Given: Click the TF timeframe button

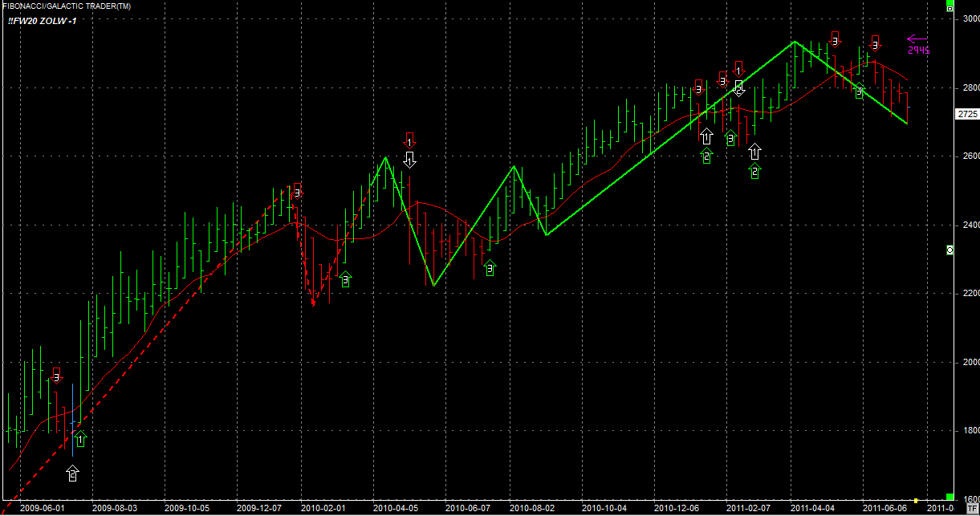Looking at the screenshot, I should pos(972,507).
